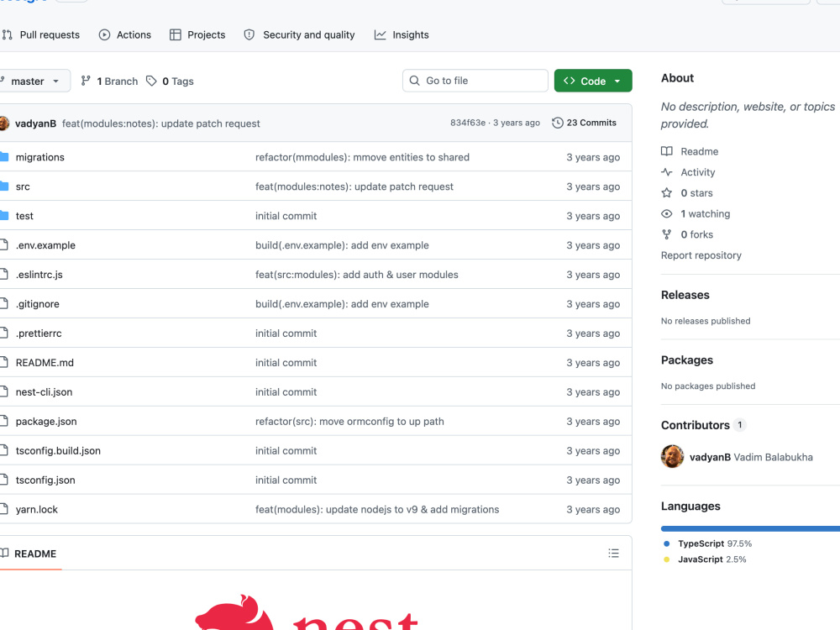View the 23 Commits history
Screen dimensions: 840x630
pos(584,123)
